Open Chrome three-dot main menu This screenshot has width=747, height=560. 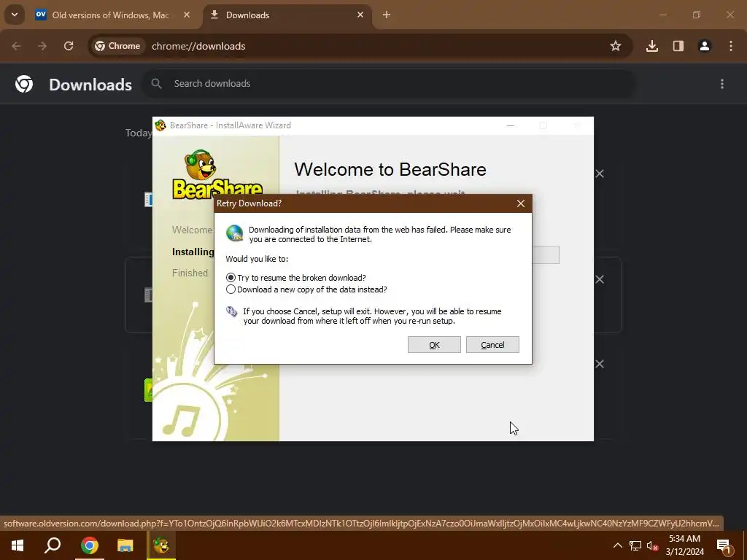click(731, 46)
